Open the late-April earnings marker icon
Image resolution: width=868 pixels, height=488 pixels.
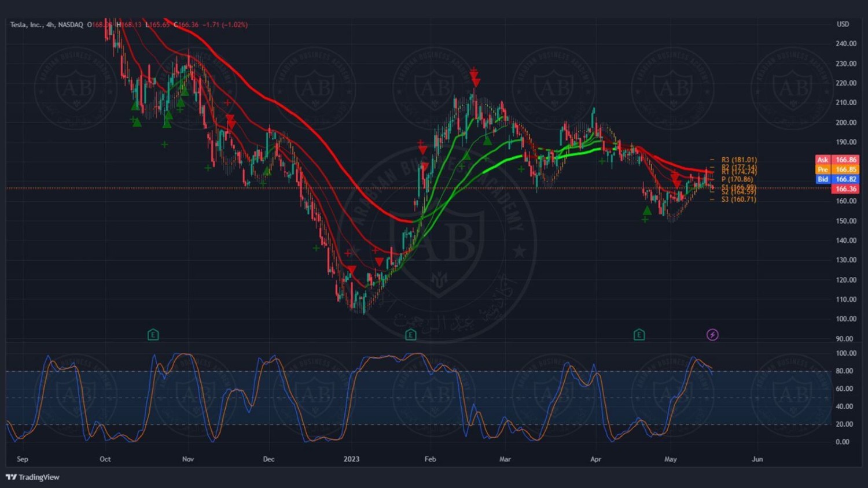click(639, 335)
